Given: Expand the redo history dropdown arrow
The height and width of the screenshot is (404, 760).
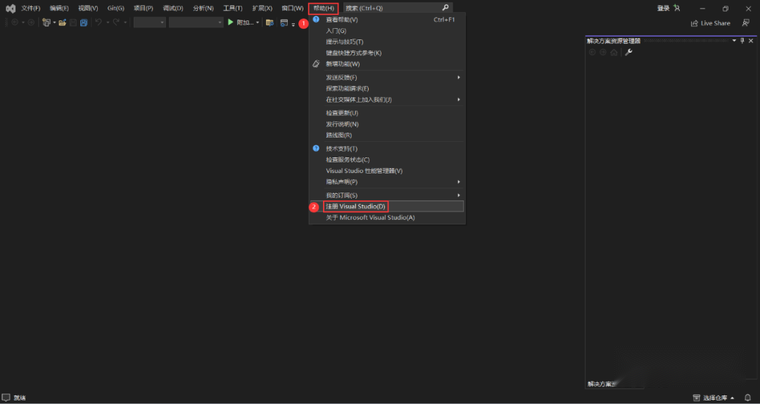Looking at the screenshot, I should coord(125,23).
